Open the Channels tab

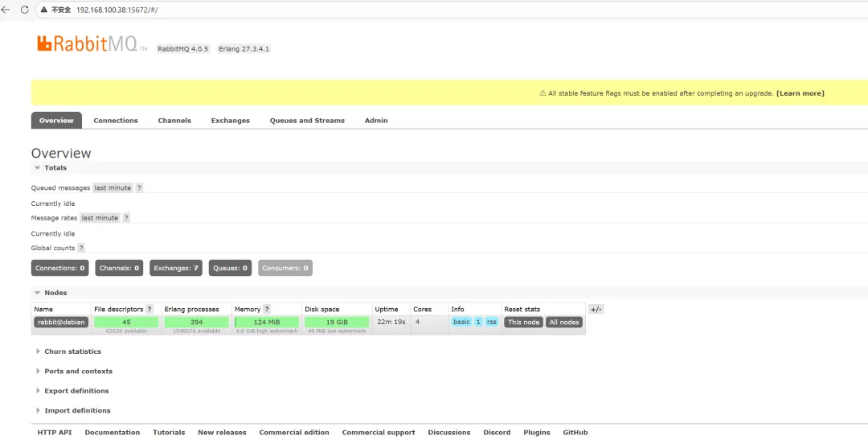click(174, 121)
